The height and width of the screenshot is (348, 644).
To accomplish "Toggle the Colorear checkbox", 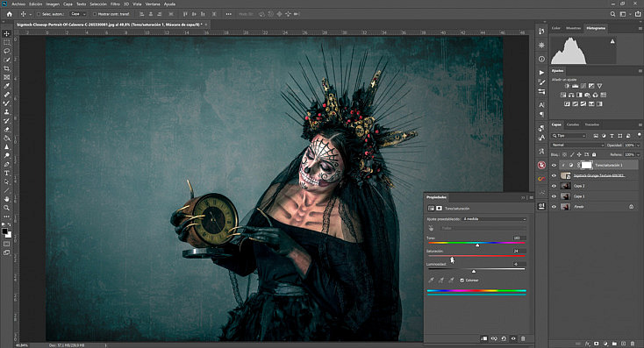I will click(x=462, y=281).
